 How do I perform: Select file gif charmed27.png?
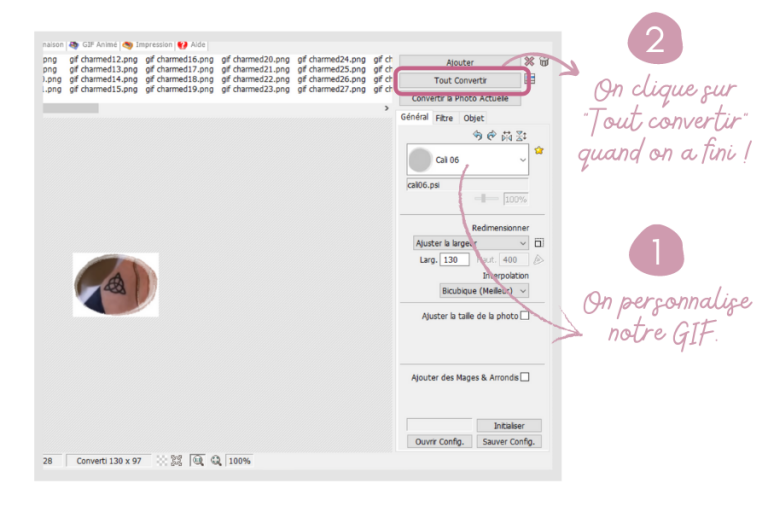[x=332, y=89]
